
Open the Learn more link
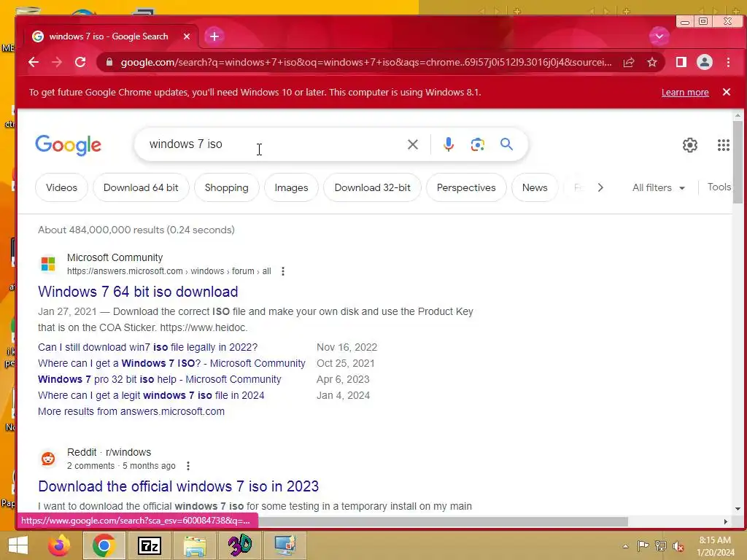684,93
